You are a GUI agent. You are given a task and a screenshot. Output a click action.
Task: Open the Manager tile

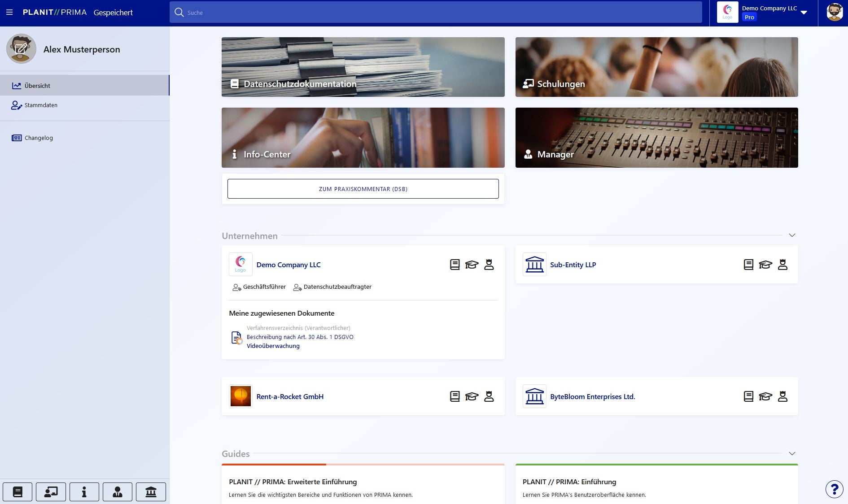pos(657,138)
